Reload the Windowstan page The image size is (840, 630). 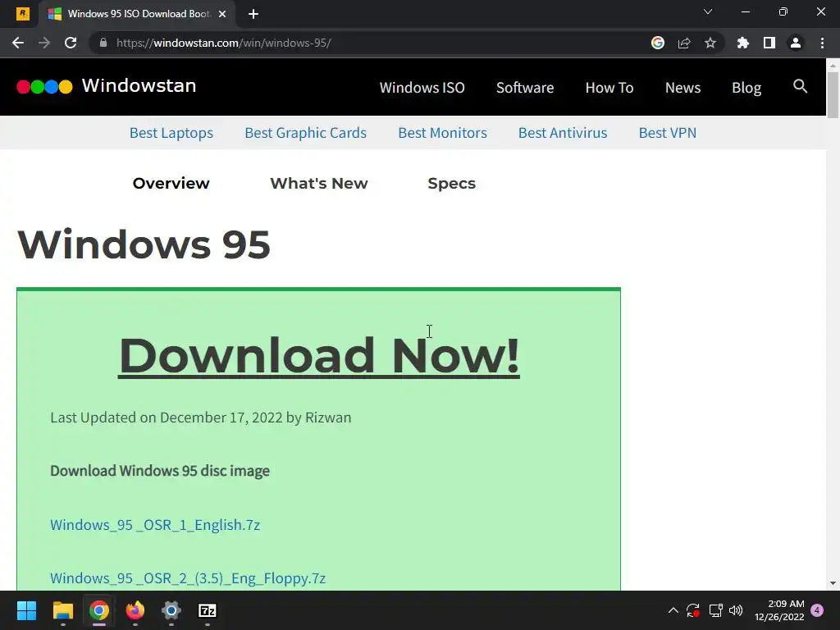pyautogui.click(x=71, y=43)
